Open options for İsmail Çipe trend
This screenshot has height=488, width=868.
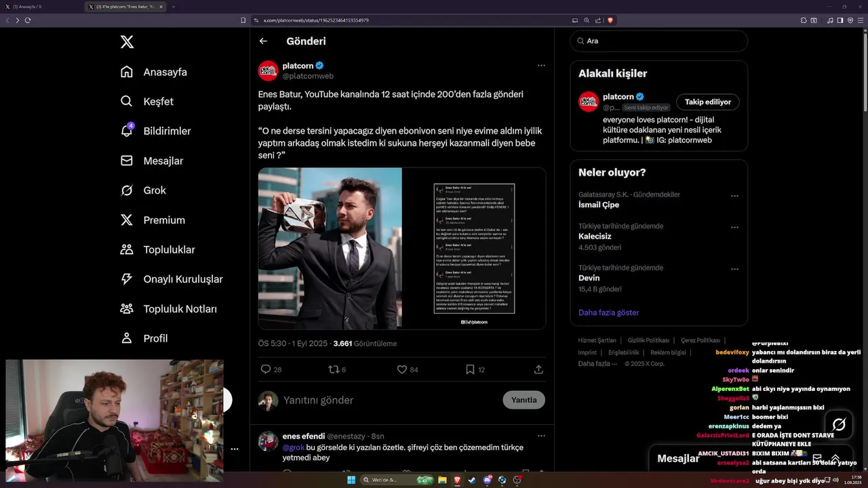(734, 196)
